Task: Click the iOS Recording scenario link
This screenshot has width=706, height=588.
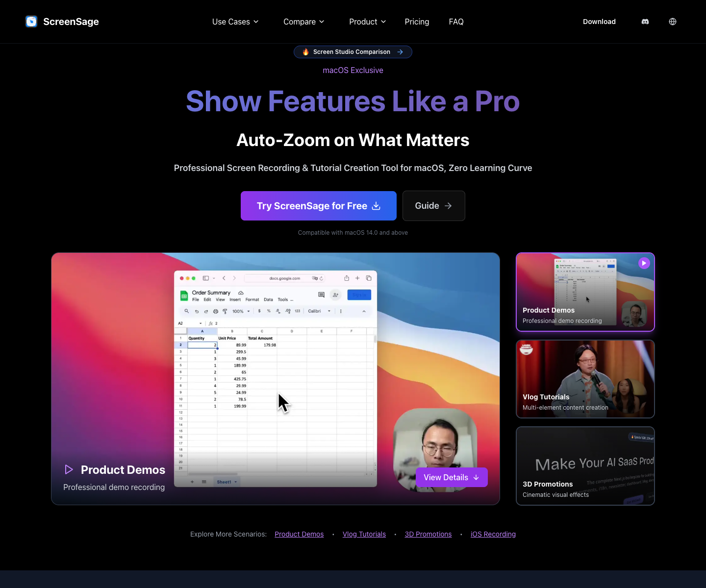Action: coord(493,534)
